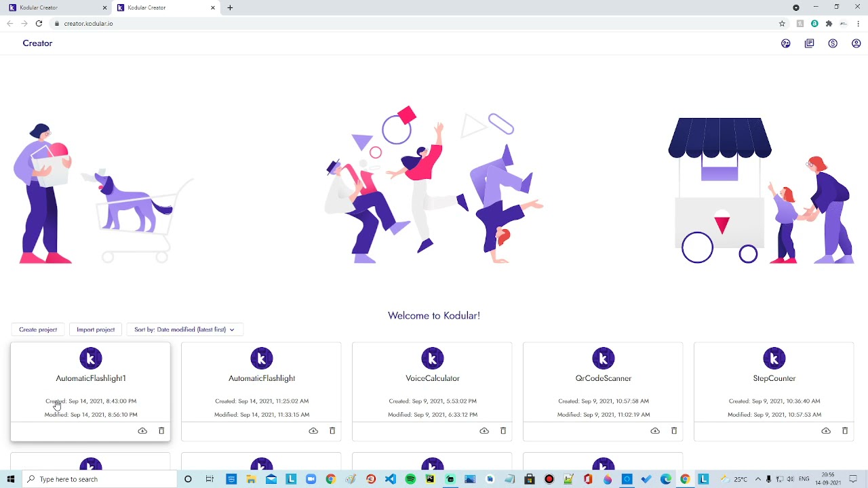Open Task View in the Windows taskbar
The image size is (868, 488).
point(210,479)
